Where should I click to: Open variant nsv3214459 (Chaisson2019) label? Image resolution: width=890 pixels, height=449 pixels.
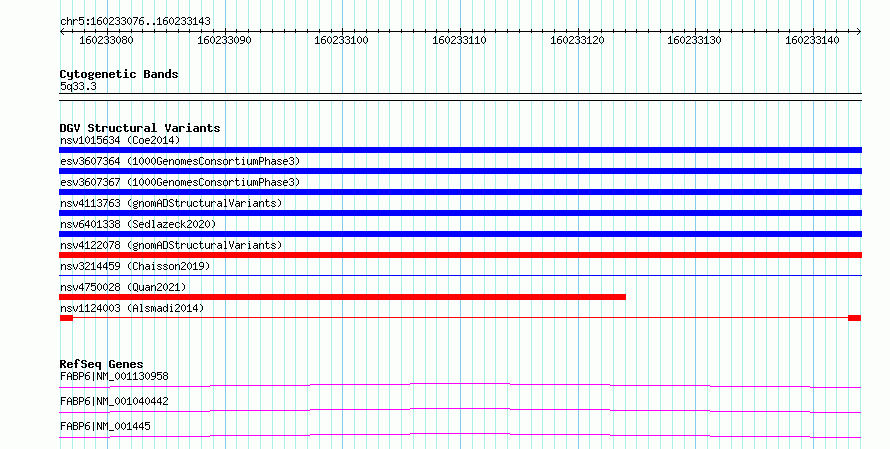[135, 266]
